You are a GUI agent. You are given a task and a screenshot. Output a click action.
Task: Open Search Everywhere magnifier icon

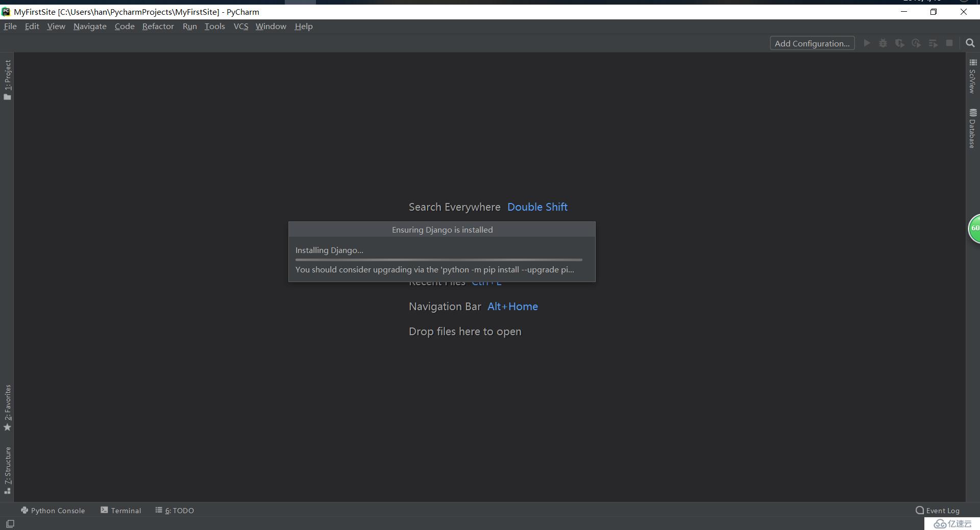pyautogui.click(x=970, y=43)
